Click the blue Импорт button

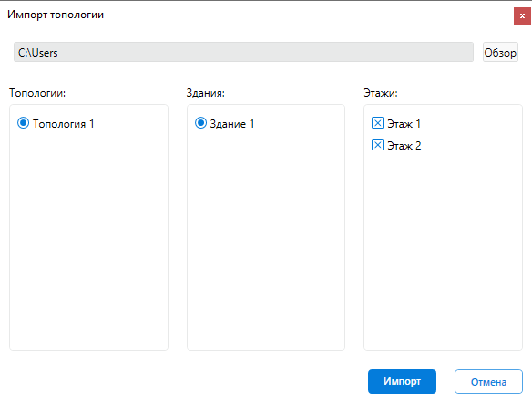[402, 382]
